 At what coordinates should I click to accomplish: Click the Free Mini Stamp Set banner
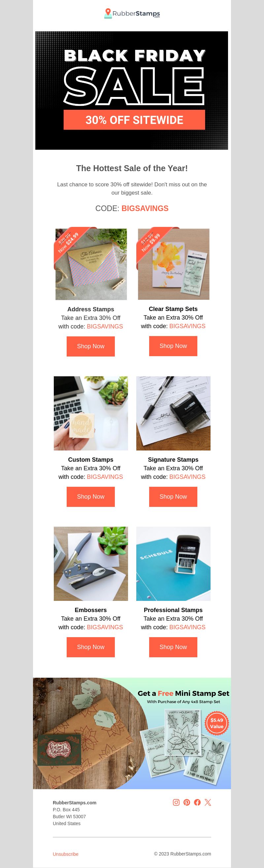pos(132,733)
